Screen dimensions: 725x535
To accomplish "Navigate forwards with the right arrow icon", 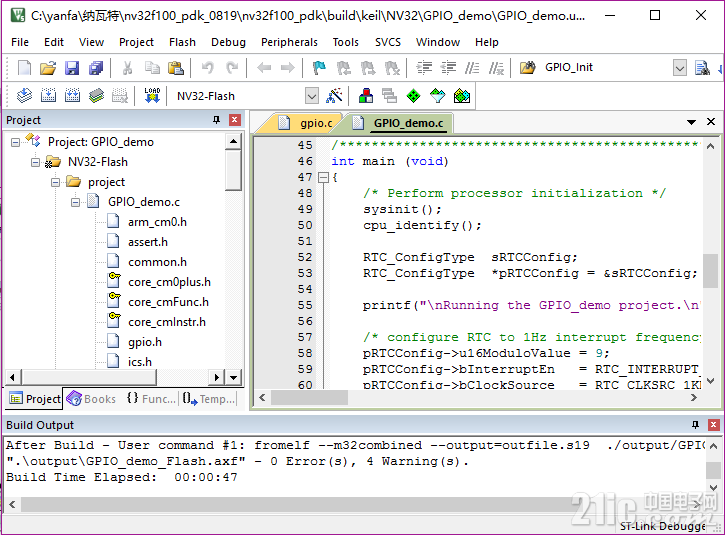I will pyautogui.click(x=288, y=68).
